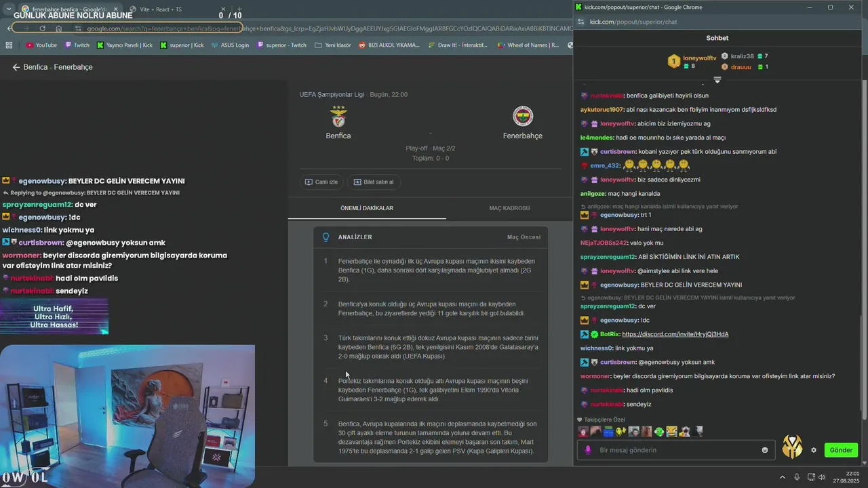Open BotRix discord invite link
The width and height of the screenshot is (868, 488).
tap(675, 334)
